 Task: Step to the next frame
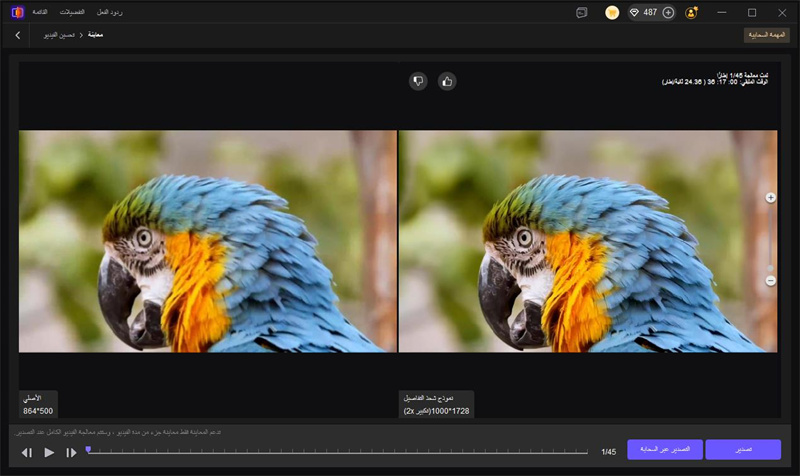coord(71,452)
